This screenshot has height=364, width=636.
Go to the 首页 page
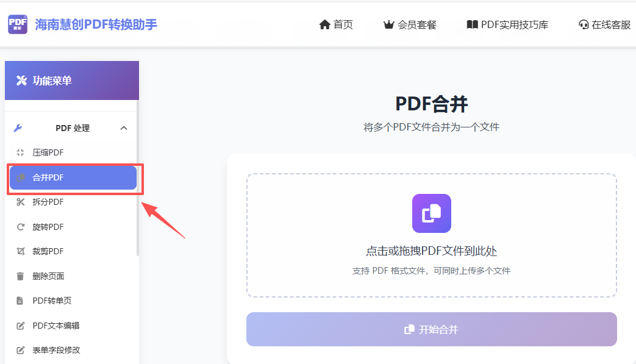[343, 25]
